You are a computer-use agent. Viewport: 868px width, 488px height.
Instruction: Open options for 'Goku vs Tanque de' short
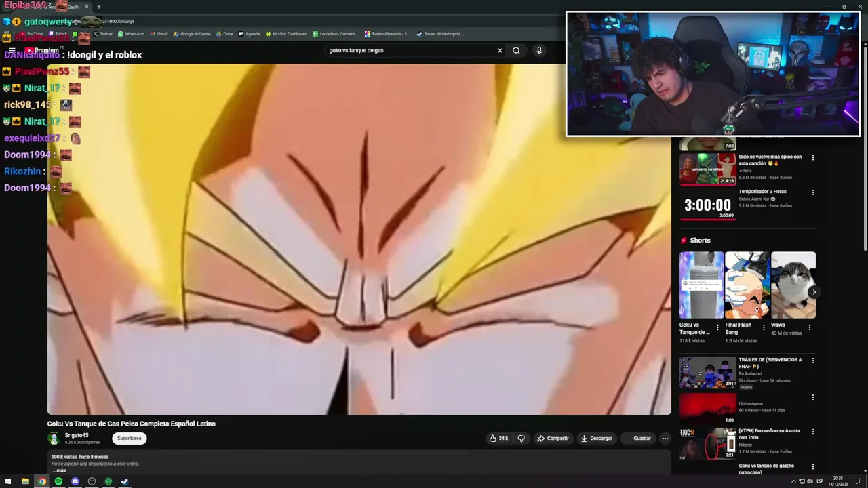(x=717, y=327)
